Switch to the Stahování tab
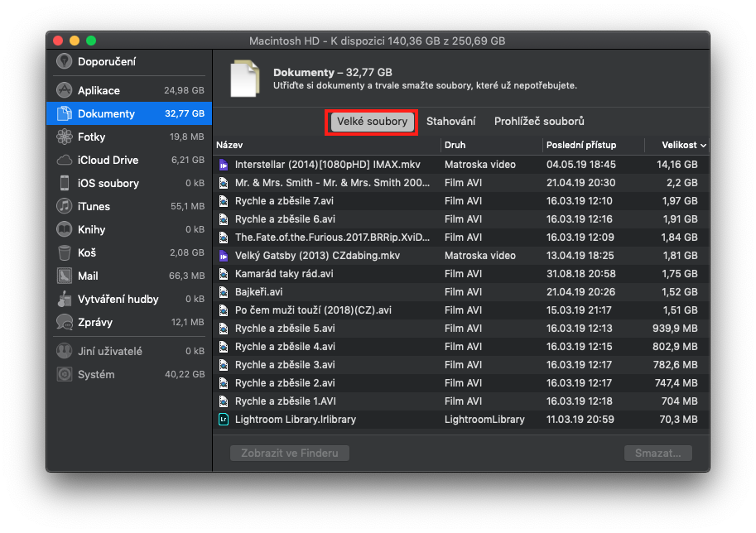 pos(450,122)
